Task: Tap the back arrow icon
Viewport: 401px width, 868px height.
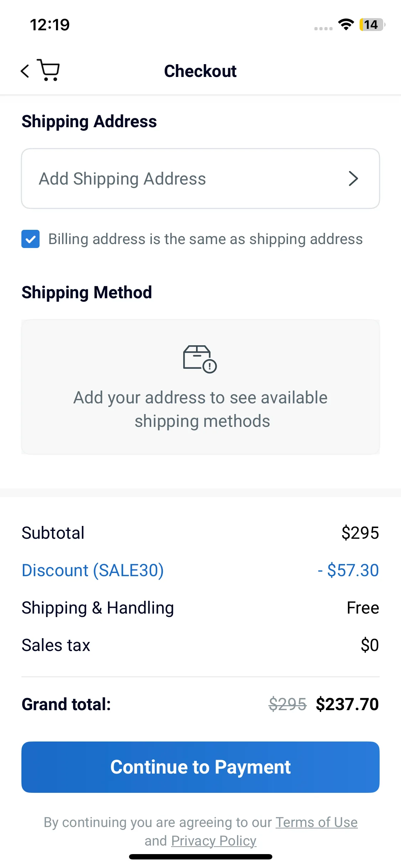Action: pos(25,71)
